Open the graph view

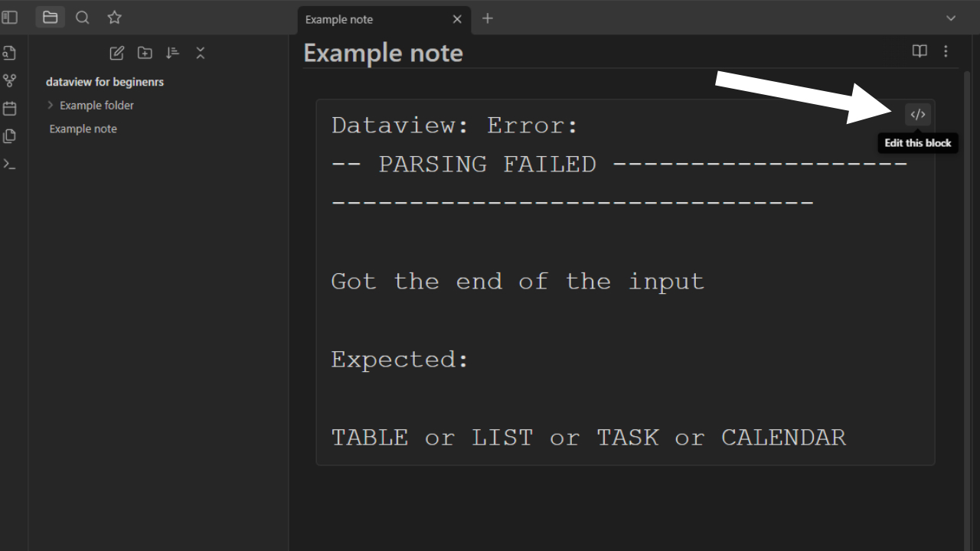coord(10,80)
